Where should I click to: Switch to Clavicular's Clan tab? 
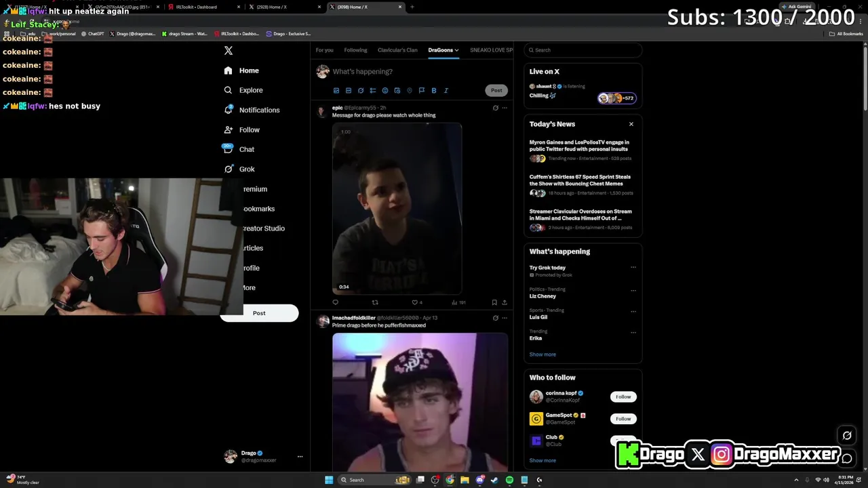point(397,50)
